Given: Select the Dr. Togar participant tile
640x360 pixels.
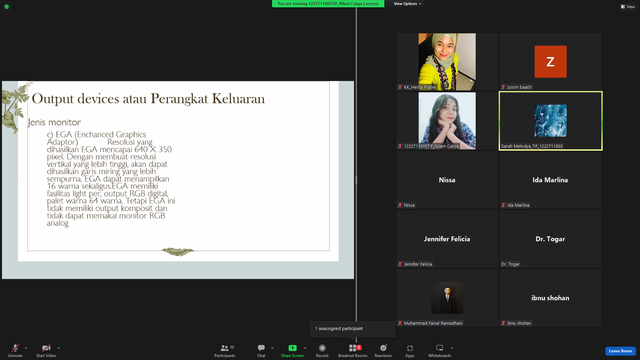Looking at the screenshot, I should click(550, 239).
